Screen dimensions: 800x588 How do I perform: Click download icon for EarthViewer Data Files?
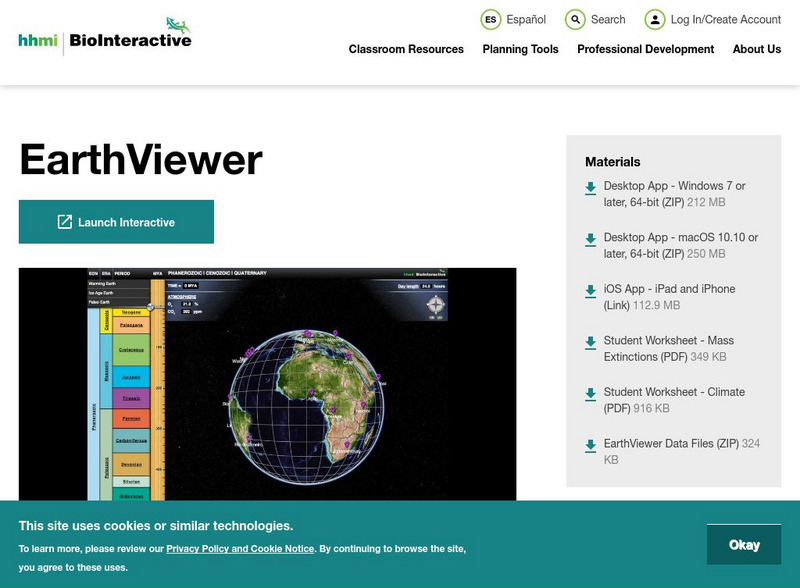[x=591, y=446]
